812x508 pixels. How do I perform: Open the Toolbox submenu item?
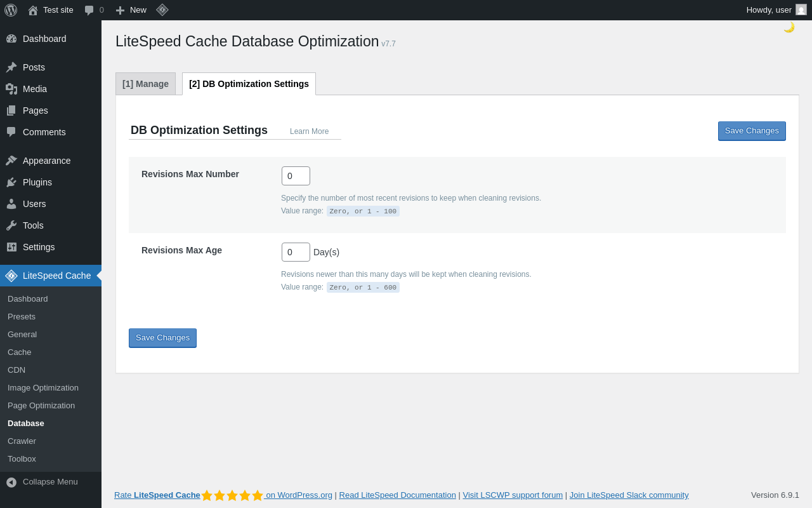(x=51, y=459)
